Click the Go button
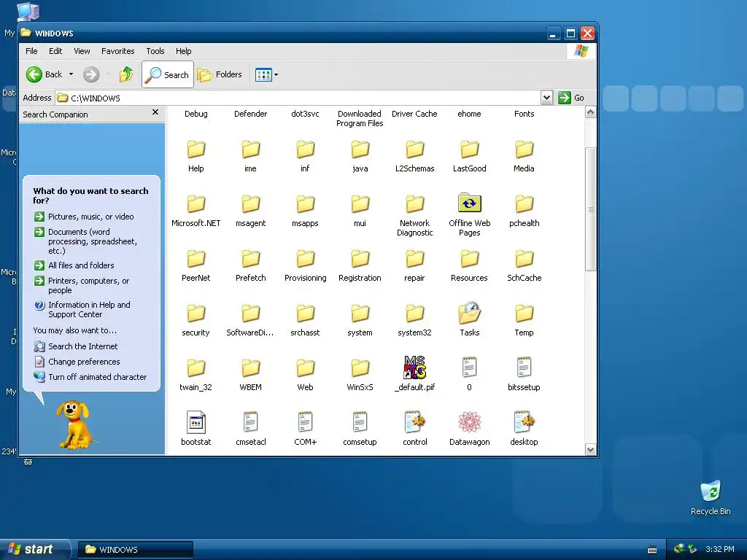Image resolution: width=747 pixels, height=560 pixels. pyautogui.click(x=571, y=98)
